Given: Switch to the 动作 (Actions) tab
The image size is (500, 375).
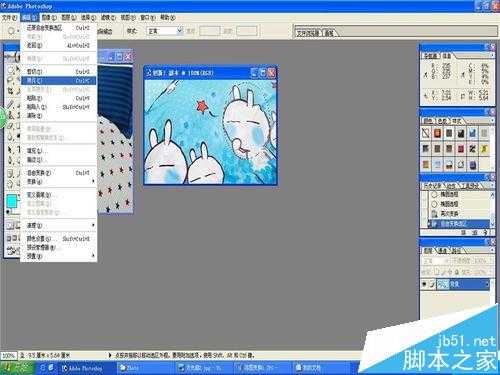Looking at the screenshot, I should (451, 186).
